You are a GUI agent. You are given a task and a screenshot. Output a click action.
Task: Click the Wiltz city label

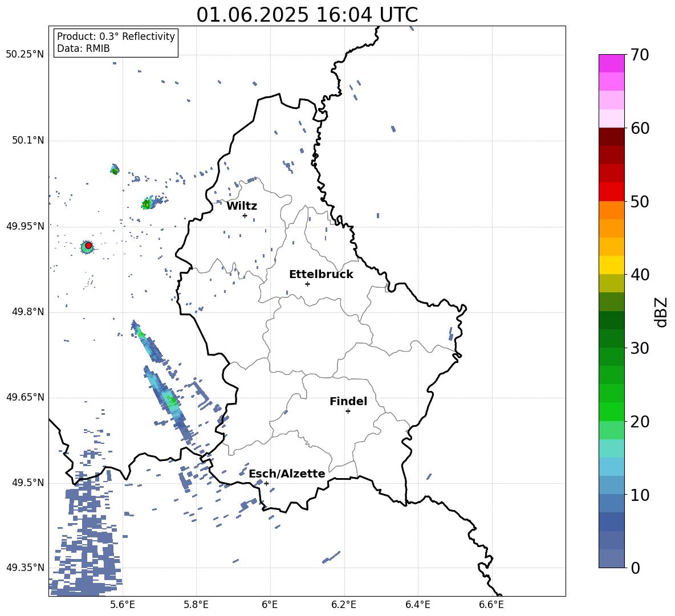[x=242, y=206]
